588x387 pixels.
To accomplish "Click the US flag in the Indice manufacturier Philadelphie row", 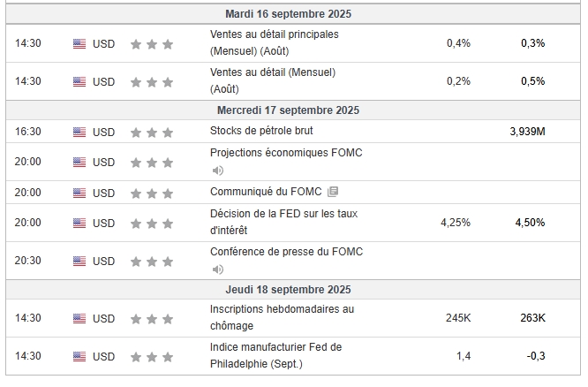I will tap(79, 356).
